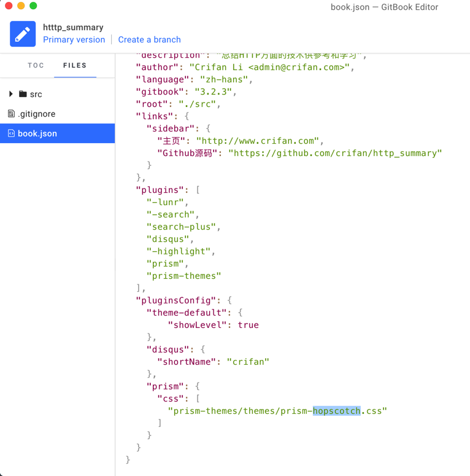Image resolution: width=470 pixels, height=476 pixels.
Task: Click the src folder icon
Action: tap(23, 94)
